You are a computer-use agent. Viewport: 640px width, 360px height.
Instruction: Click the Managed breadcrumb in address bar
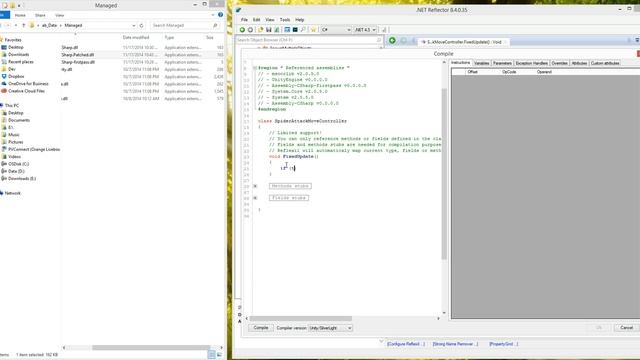tap(73, 25)
